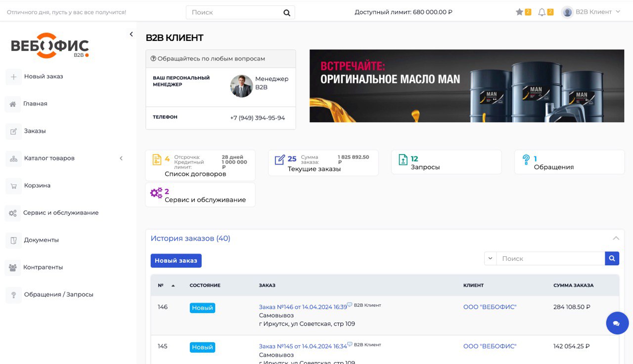
Task: Open the Заказ №146 link
Action: [x=302, y=307]
